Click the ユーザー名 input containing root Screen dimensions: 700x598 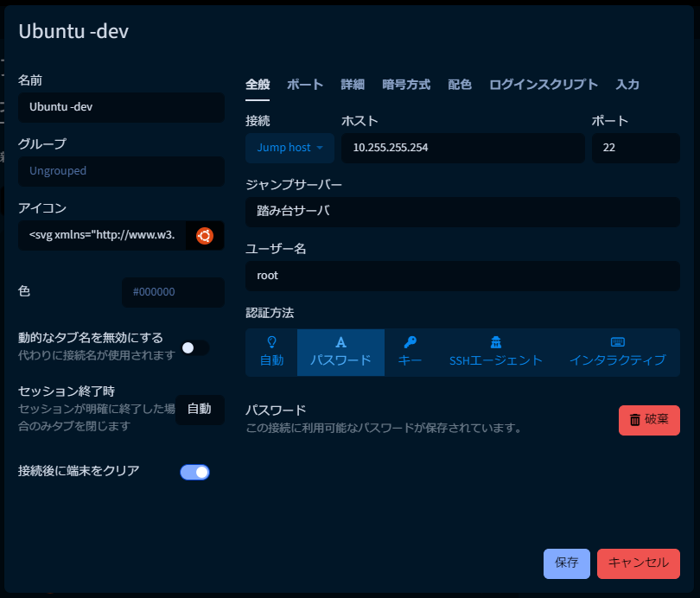tap(462, 276)
